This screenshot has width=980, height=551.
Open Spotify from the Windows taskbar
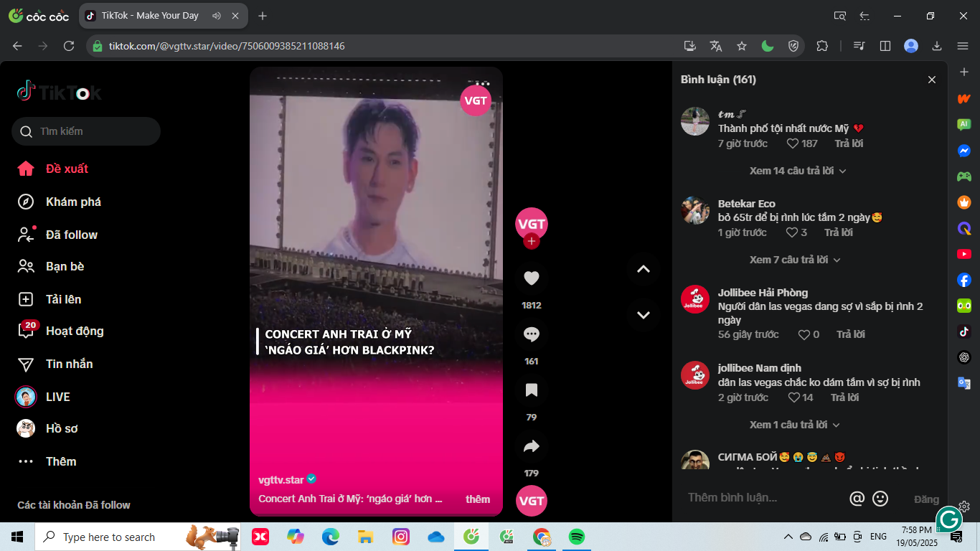click(576, 537)
